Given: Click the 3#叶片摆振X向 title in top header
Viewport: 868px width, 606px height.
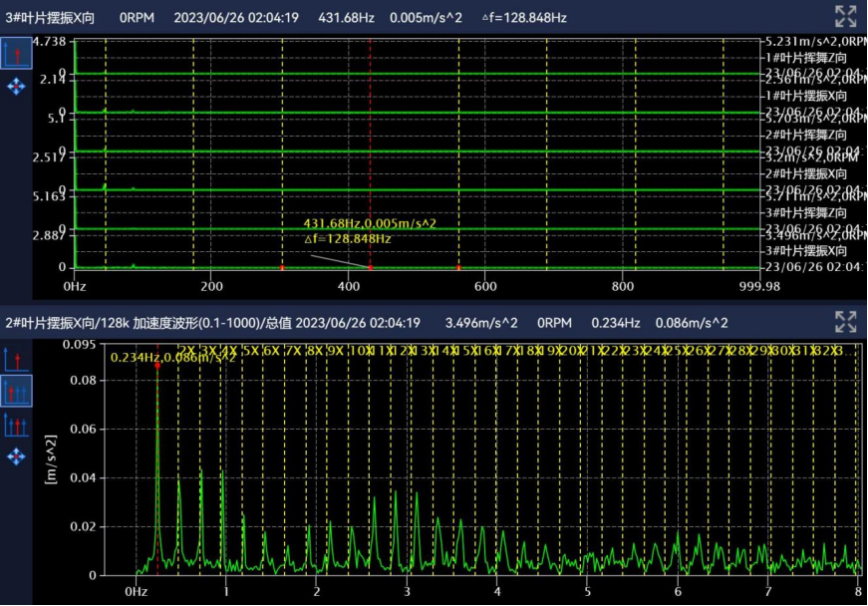Looking at the screenshot, I should click(x=51, y=17).
